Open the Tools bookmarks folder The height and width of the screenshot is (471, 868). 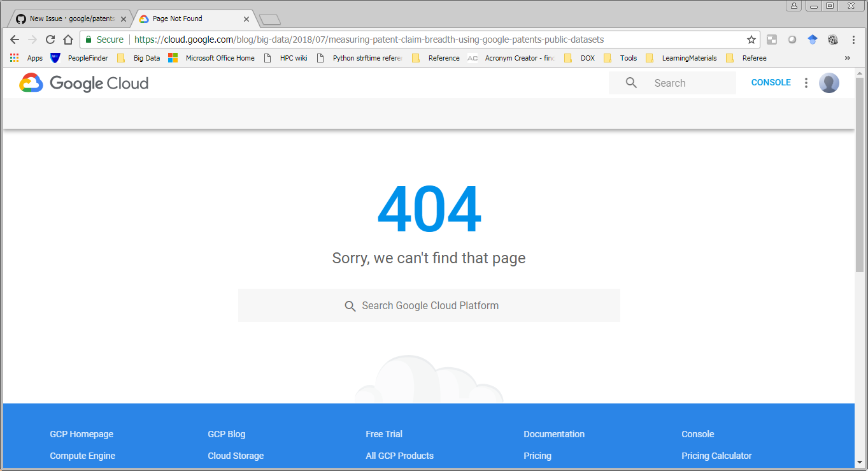[x=620, y=58]
